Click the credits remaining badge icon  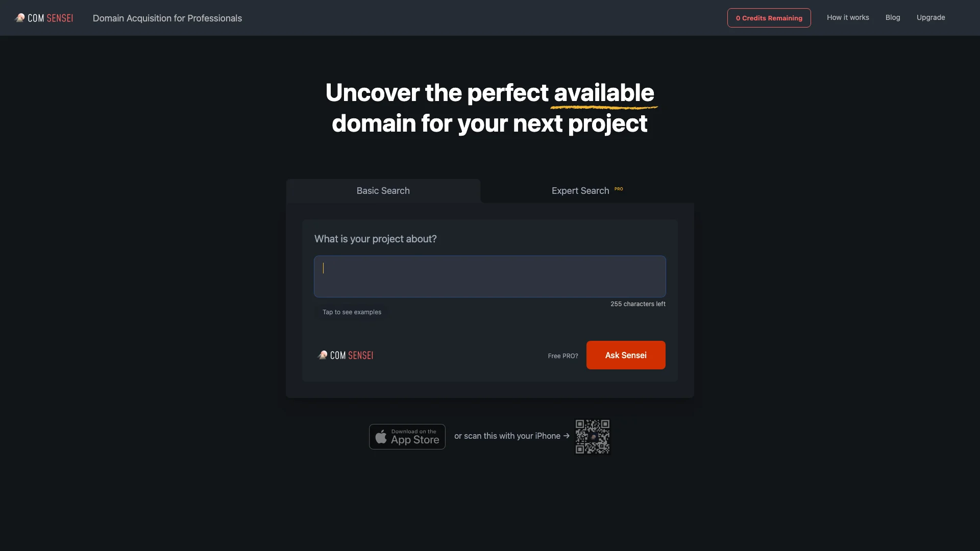(769, 17)
